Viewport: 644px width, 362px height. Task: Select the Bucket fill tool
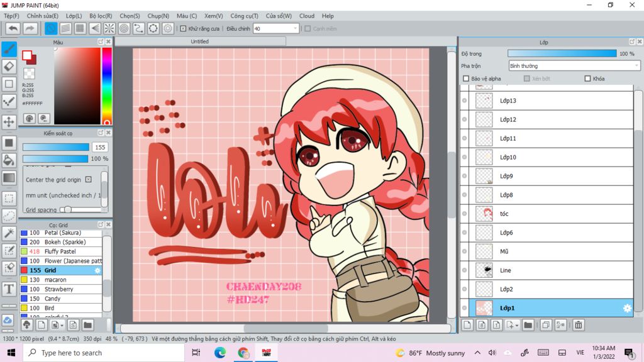coord(9,160)
